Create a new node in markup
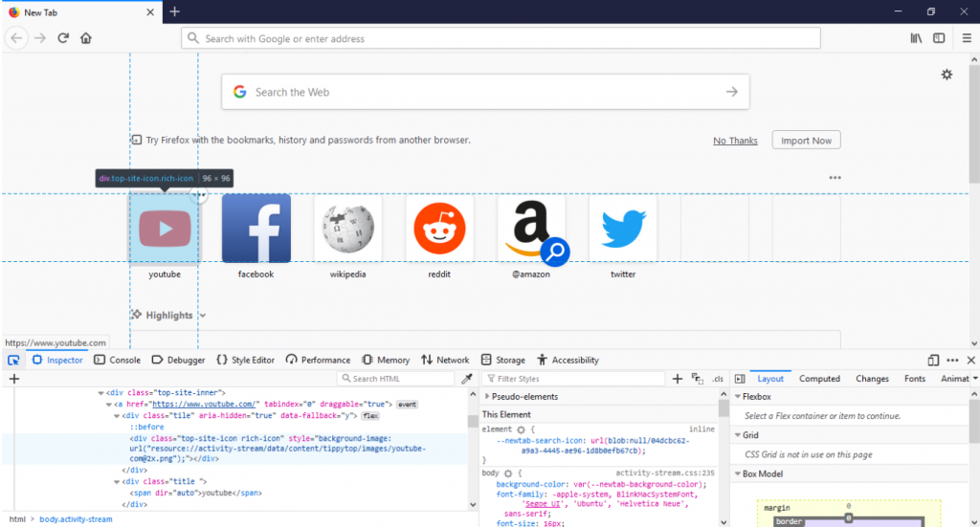Viewport: 980px width, 527px height. point(13,379)
